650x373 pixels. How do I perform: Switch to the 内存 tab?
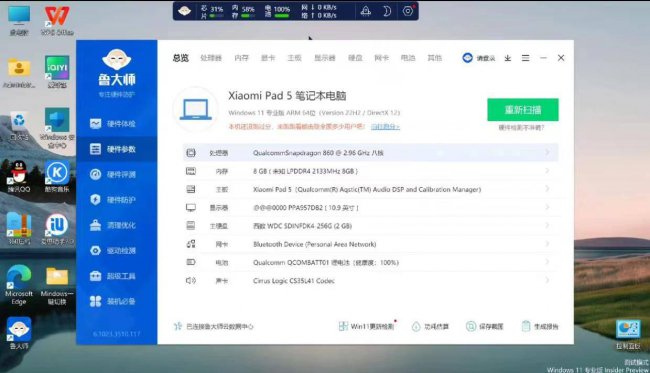click(x=241, y=58)
